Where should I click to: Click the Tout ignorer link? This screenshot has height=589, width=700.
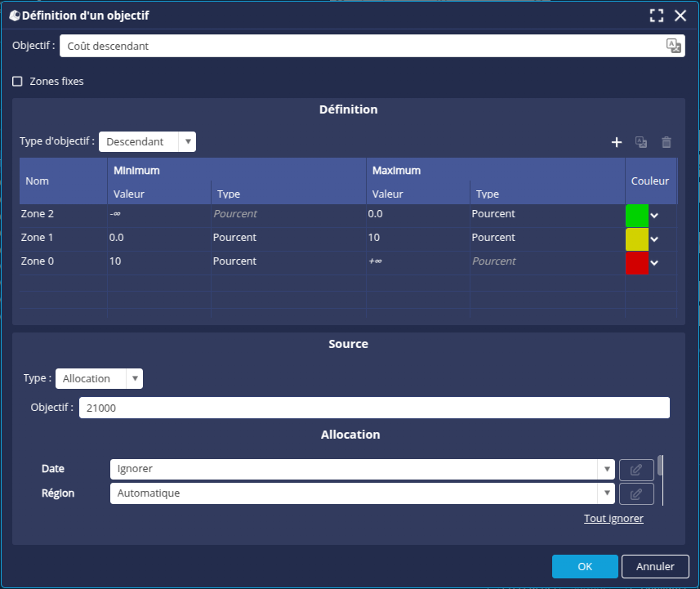click(x=613, y=519)
